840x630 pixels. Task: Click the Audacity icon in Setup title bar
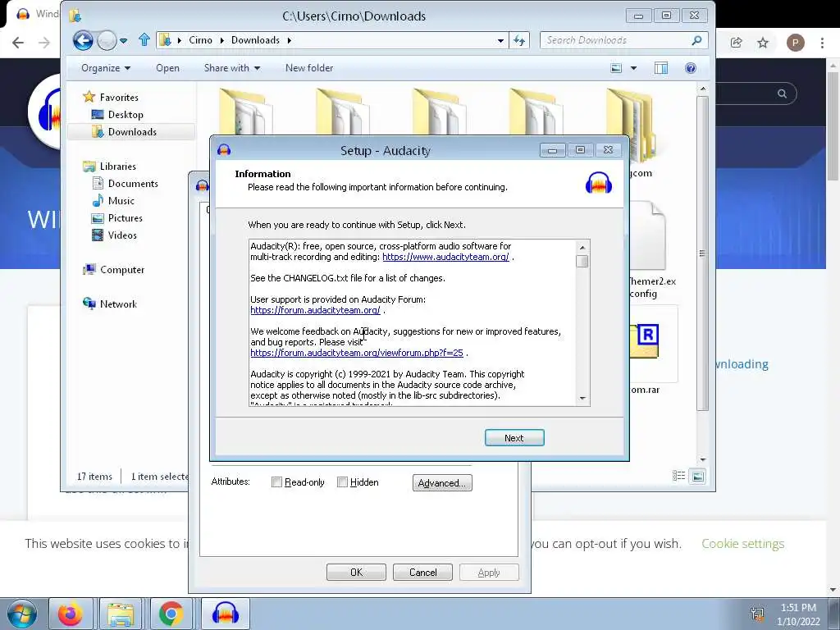pos(224,150)
